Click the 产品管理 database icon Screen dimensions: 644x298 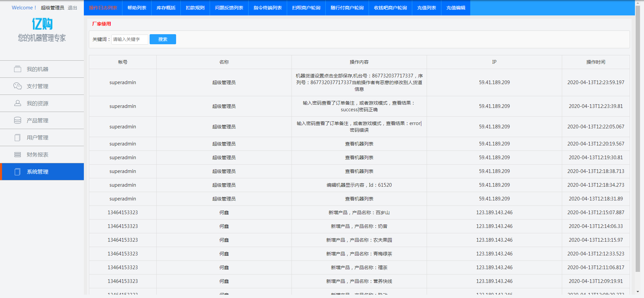pos(17,120)
